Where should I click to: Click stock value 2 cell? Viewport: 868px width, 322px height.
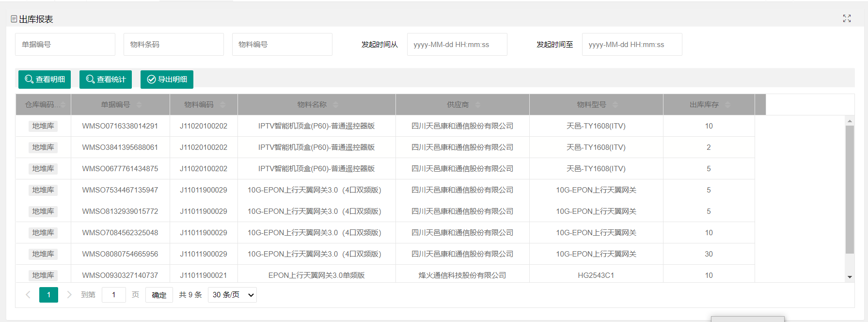(x=709, y=147)
